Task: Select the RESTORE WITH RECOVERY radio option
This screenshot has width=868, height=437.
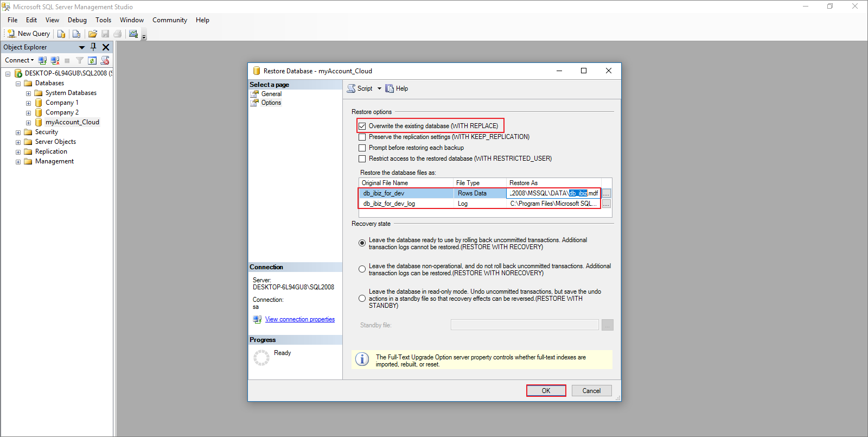Action: coord(362,243)
